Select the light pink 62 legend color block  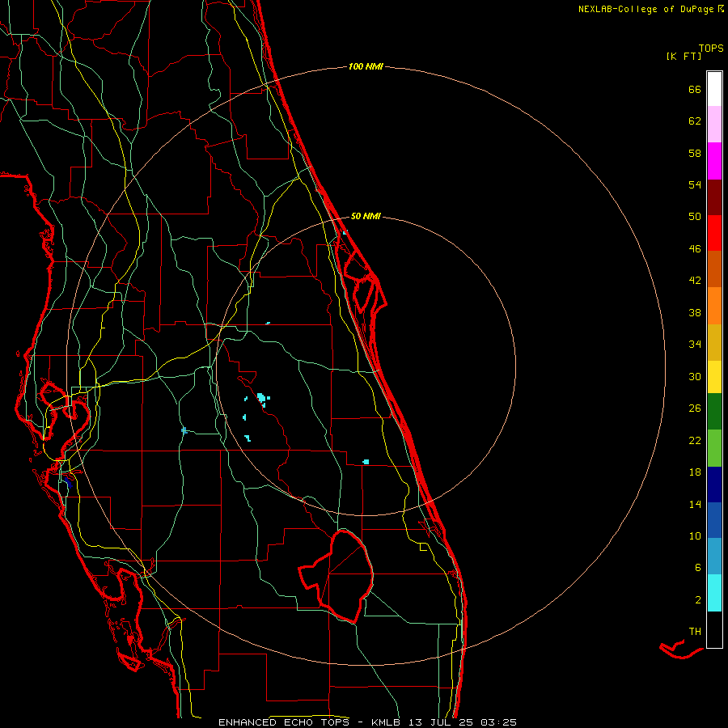pyautogui.click(x=714, y=124)
